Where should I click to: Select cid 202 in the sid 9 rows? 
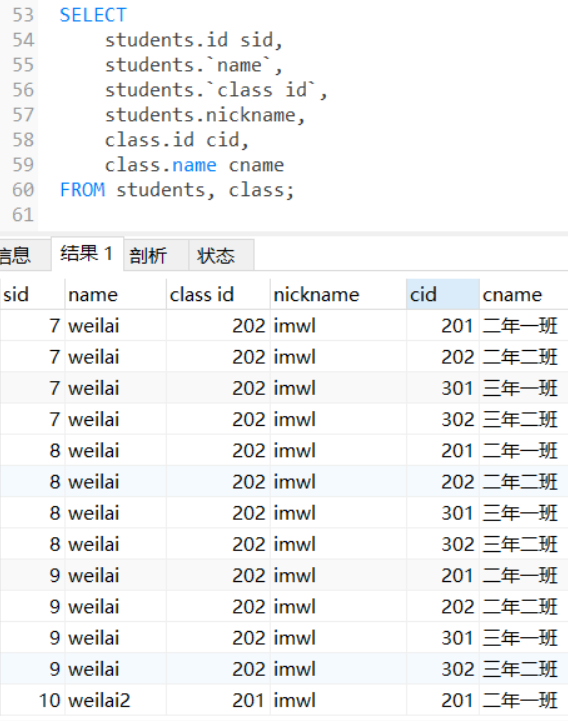click(x=442, y=607)
